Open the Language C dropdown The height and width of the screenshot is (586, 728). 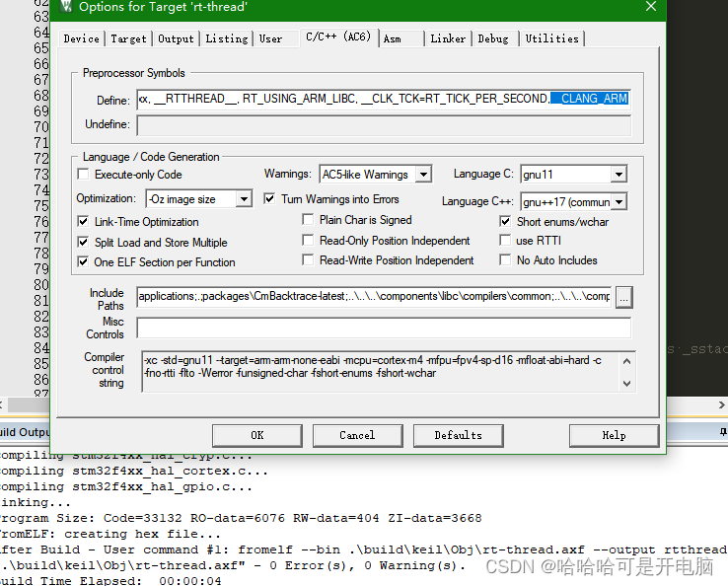[619, 175]
